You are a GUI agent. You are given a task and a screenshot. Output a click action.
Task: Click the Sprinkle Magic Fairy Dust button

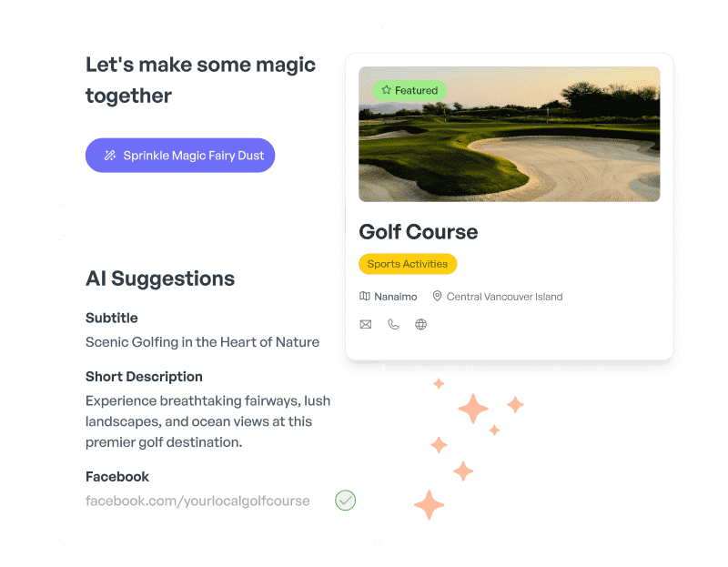coord(180,155)
